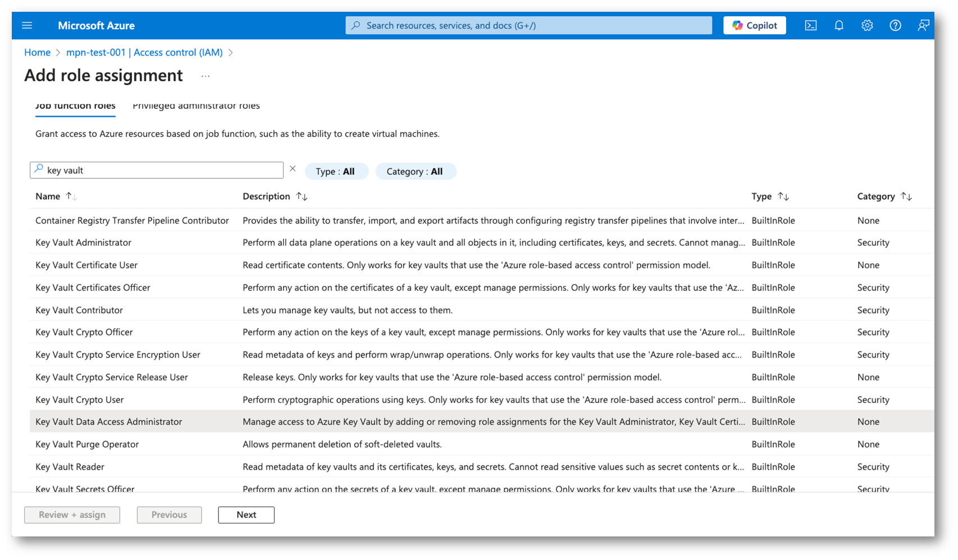Open the Azure portal hamburger menu
Screen dimensions: 958x560
(x=27, y=25)
